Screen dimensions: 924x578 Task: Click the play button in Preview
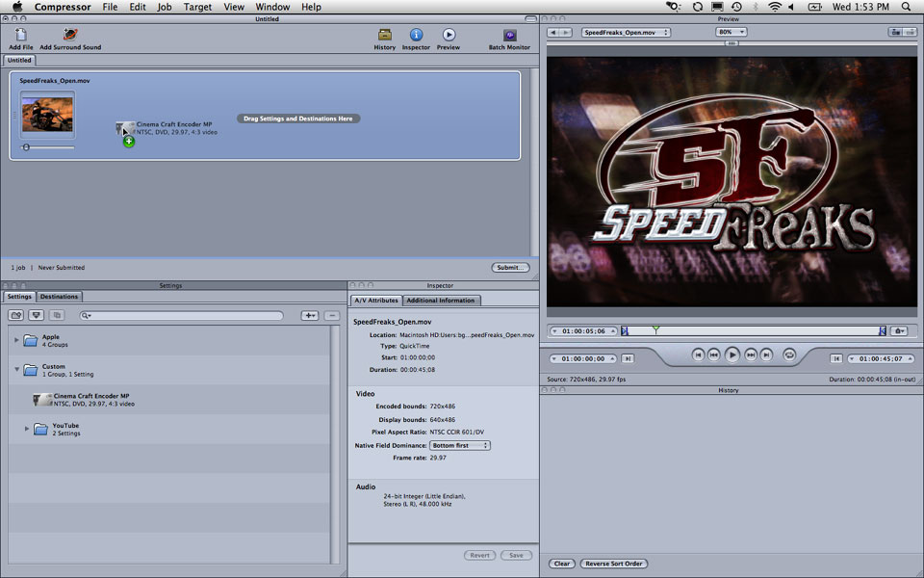731,355
